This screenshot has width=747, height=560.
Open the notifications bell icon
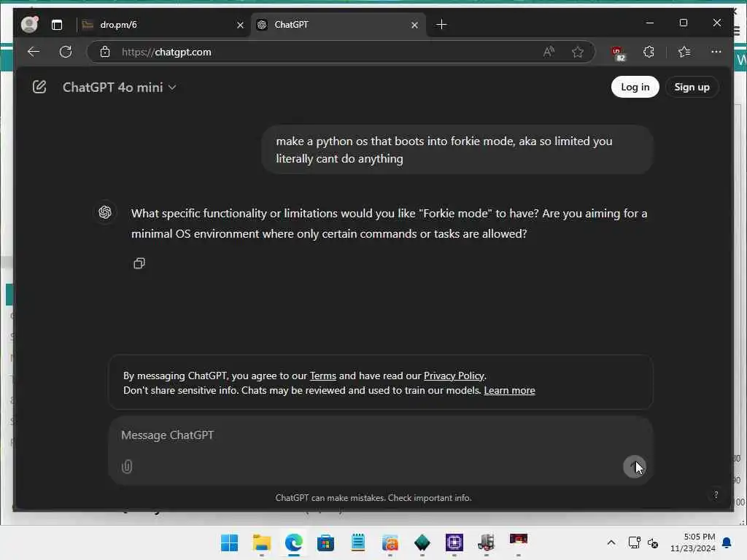(x=727, y=542)
